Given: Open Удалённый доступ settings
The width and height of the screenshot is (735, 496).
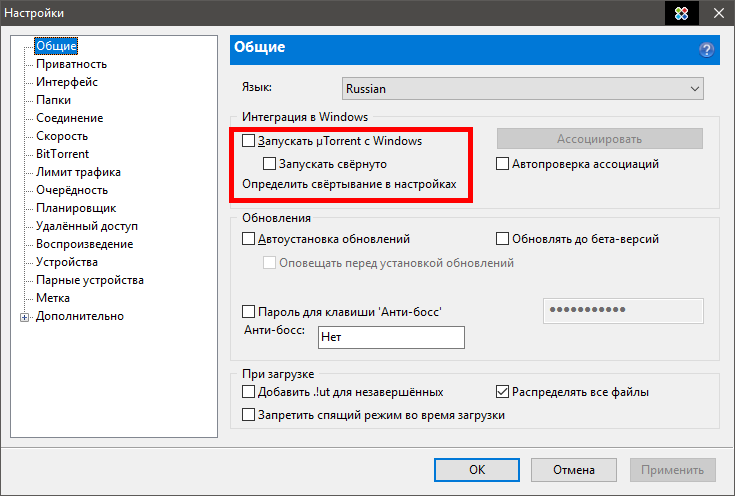Looking at the screenshot, I should point(87,226).
